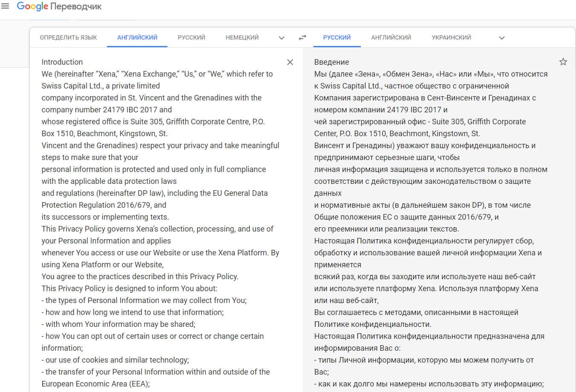This screenshot has height=392, width=576.
Task: Click source line 'company number 24179 IBC 2017 and'
Action: (x=107, y=109)
